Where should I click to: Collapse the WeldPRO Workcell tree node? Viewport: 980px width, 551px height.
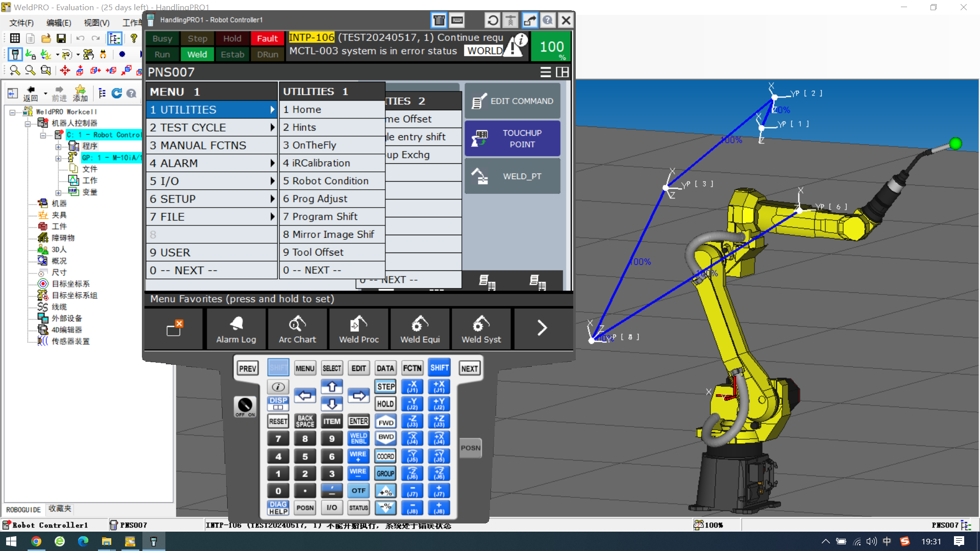(12, 112)
